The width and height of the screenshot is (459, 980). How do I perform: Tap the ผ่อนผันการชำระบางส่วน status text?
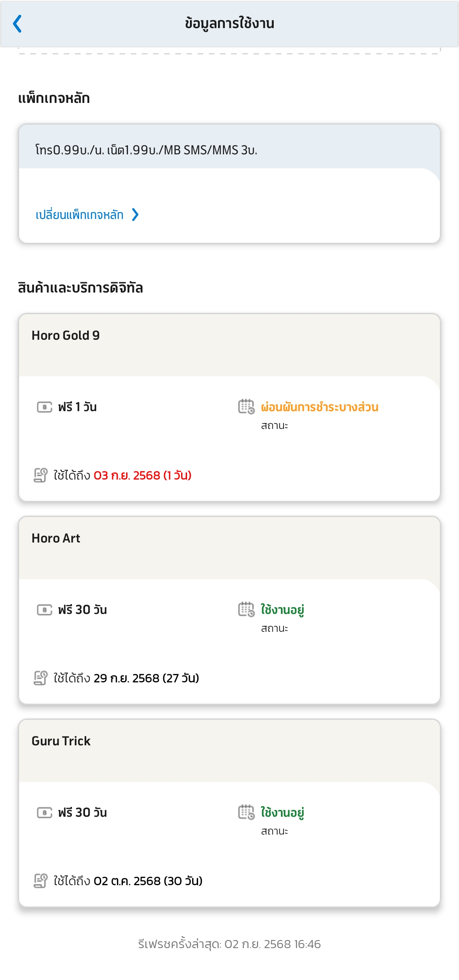coord(320,407)
